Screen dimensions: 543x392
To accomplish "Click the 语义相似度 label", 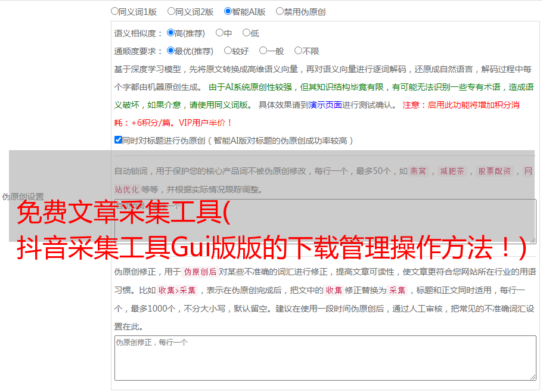I will (138, 33).
